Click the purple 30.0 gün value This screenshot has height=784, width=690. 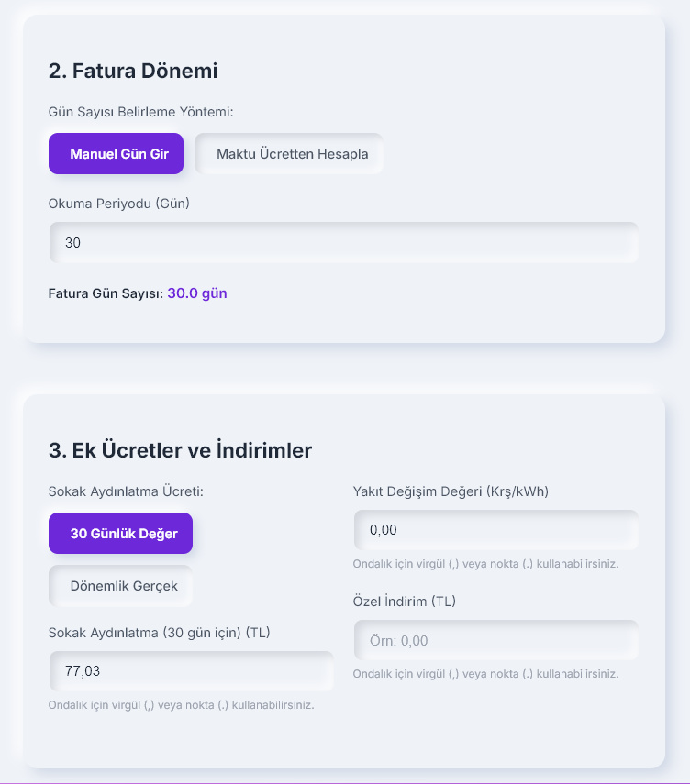(x=197, y=293)
